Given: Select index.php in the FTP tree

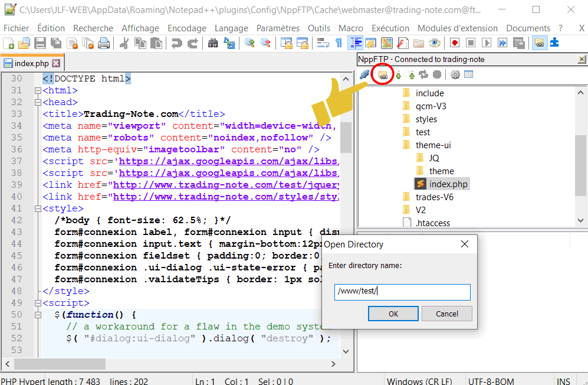Looking at the screenshot, I should tap(448, 184).
